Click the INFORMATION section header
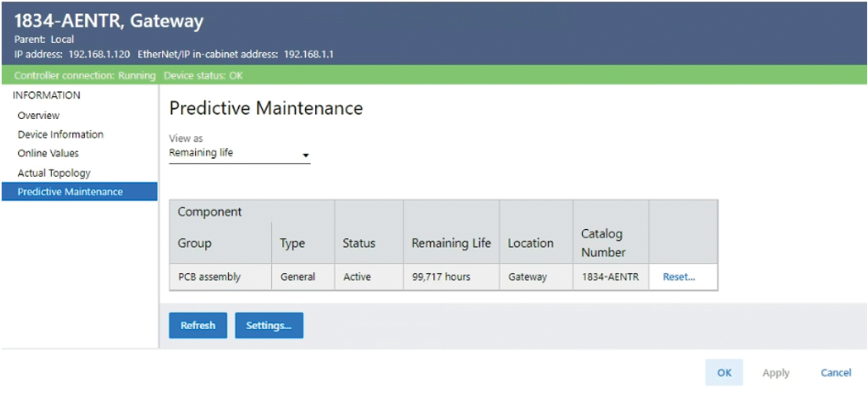 tap(46, 95)
